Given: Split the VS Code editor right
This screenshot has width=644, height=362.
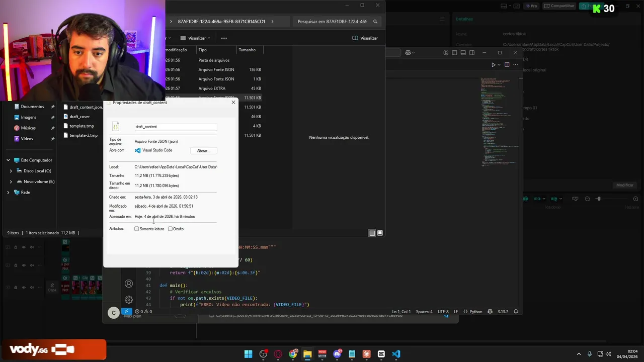Looking at the screenshot, I should 507,65.
